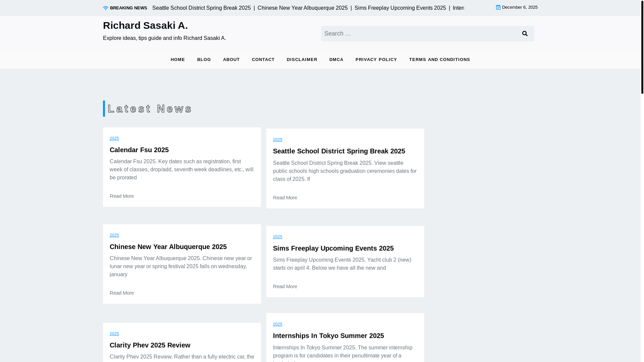Click 2025 tag above Chinese New Year card

(114, 235)
